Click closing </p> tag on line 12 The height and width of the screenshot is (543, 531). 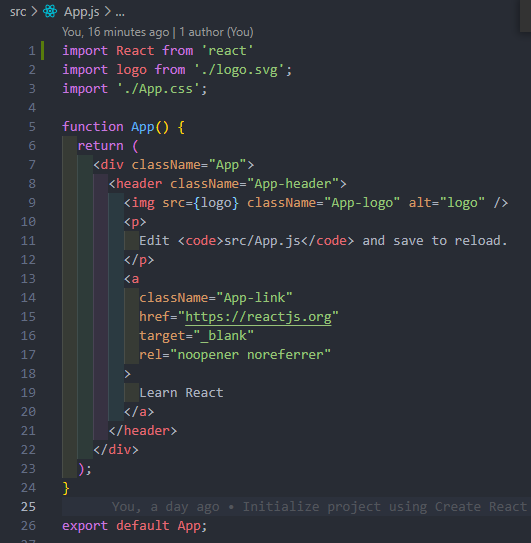[x=139, y=260]
